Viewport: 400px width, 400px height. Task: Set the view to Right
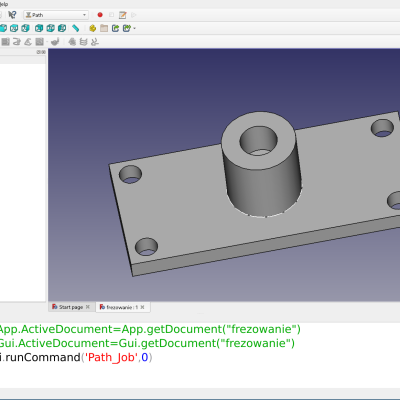coord(26,28)
